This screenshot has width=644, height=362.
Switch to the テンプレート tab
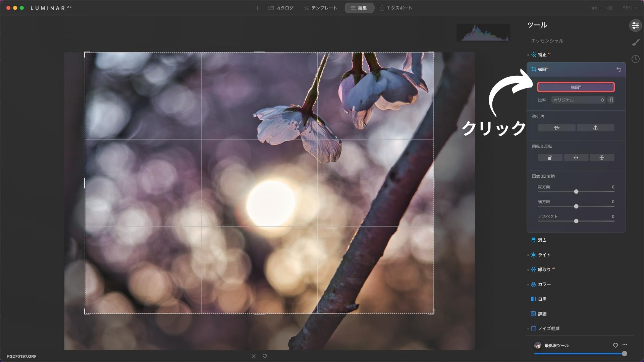320,8
